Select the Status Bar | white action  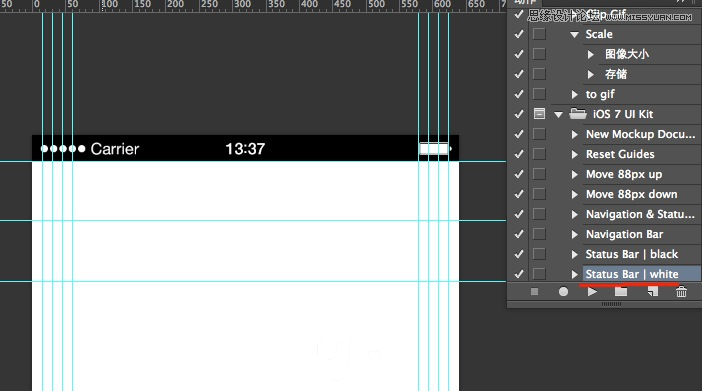tap(632, 274)
